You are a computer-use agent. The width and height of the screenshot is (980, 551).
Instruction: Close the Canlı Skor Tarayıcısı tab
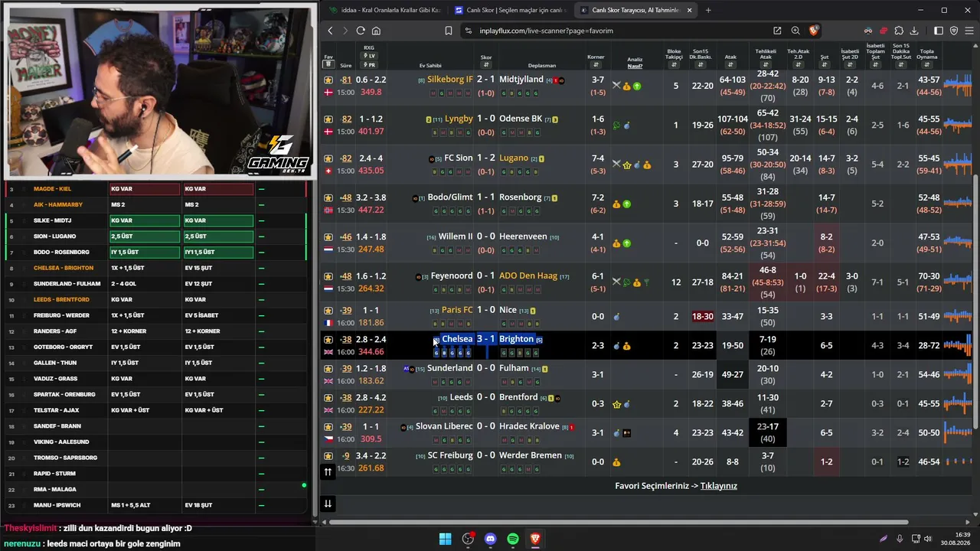(689, 10)
